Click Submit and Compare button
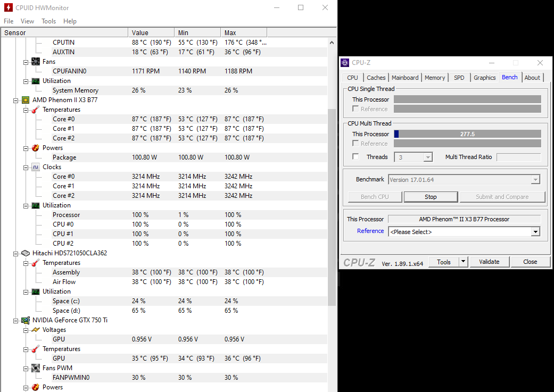Image resolution: width=554 pixels, height=392 pixels. pos(502,197)
